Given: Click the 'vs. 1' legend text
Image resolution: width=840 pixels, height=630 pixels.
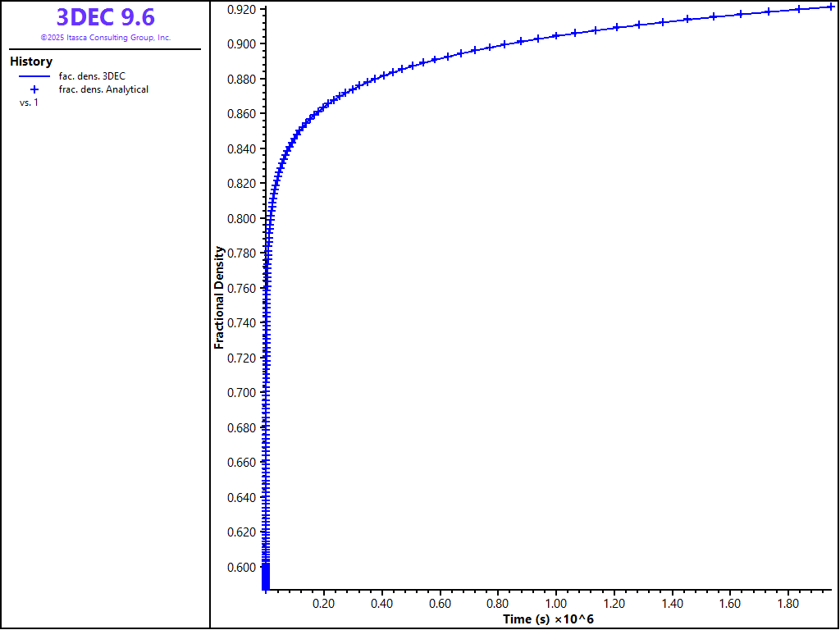Looking at the screenshot, I should click(29, 103).
